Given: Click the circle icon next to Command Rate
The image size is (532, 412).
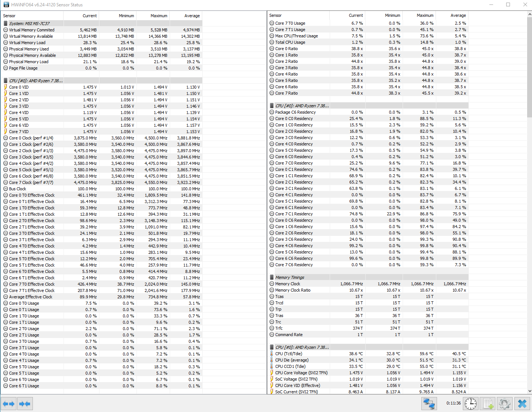Looking at the screenshot, I should pyautogui.click(x=272, y=335).
